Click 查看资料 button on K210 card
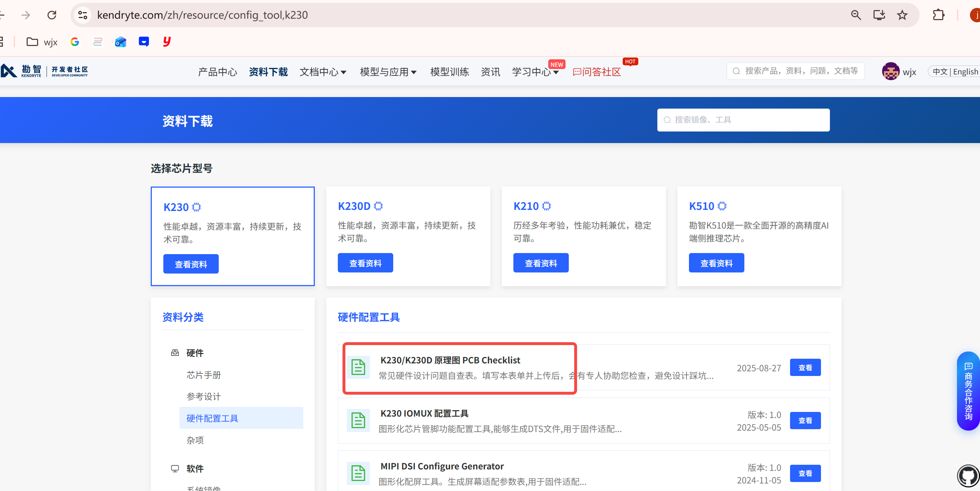 click(541, 263)
